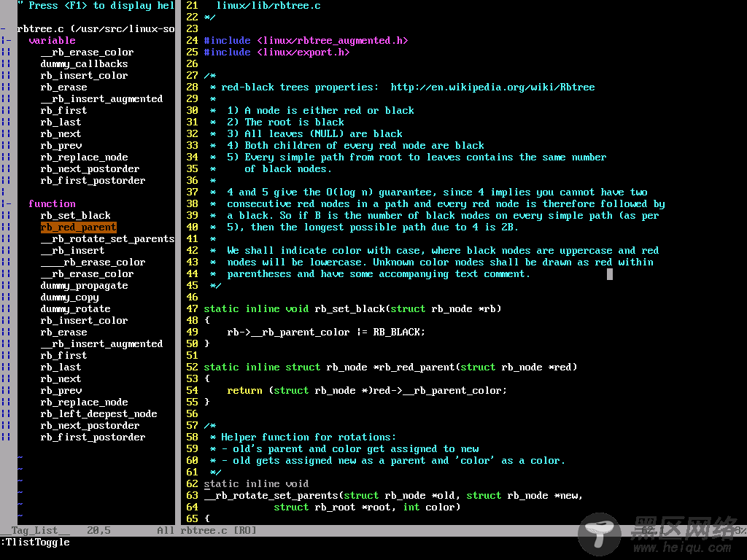
Task: Jump to dummy_propagate tag
Action: tap(85, 286)
